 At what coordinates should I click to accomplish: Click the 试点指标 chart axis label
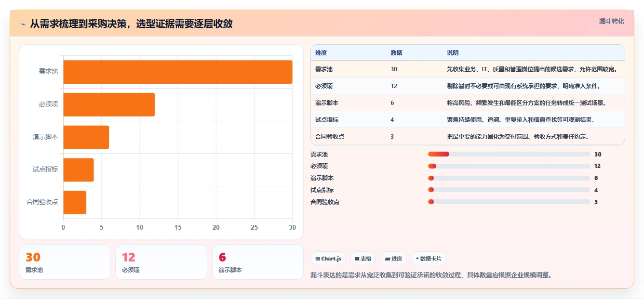(x=45, y=170)
